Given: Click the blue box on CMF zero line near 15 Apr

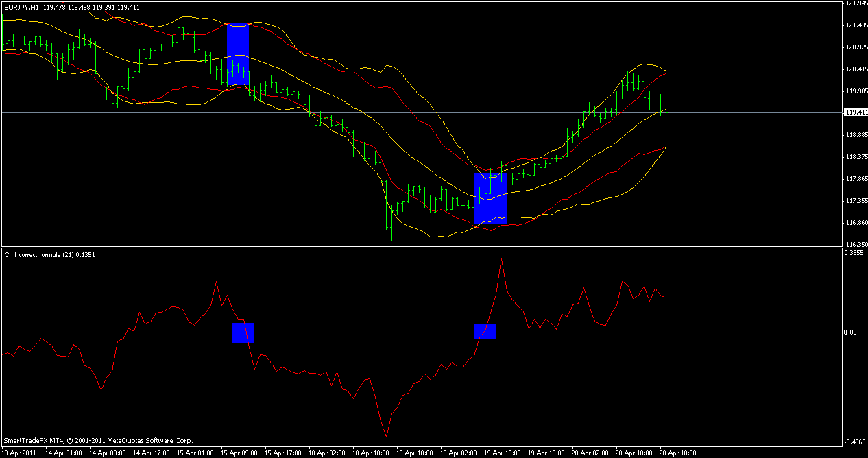Looking at the screenshot, I should [243, 333].
